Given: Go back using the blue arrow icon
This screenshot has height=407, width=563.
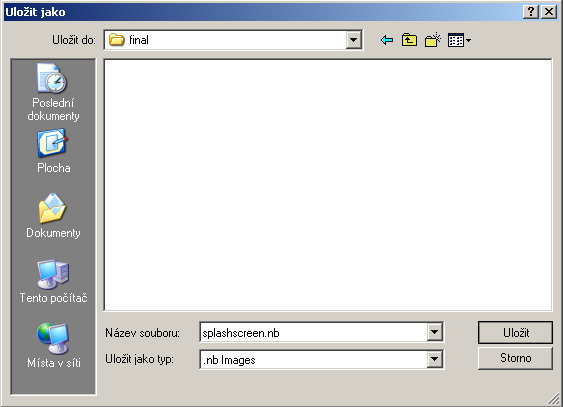Looking at the screenshot, I should (x=387, y=40).
